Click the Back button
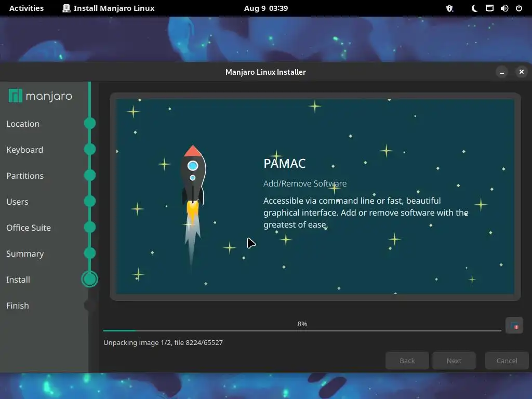This screenshot has width=532, height=399. (407, 361)
